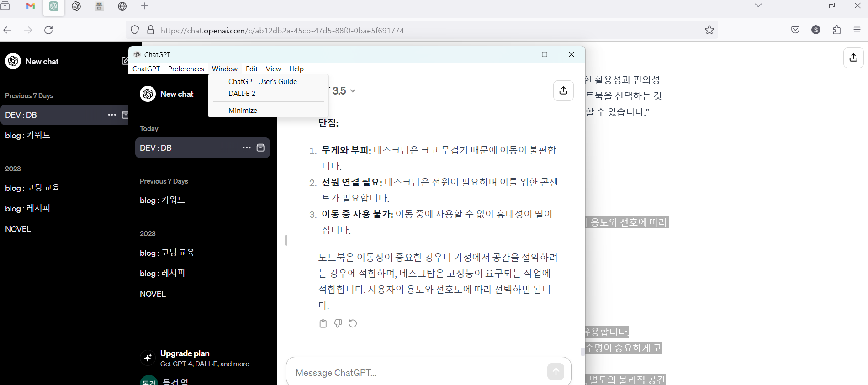Screen dimensions: 868x385
Task: Click New chat in the background browser sidebar
Action: [x=42, y=62]
